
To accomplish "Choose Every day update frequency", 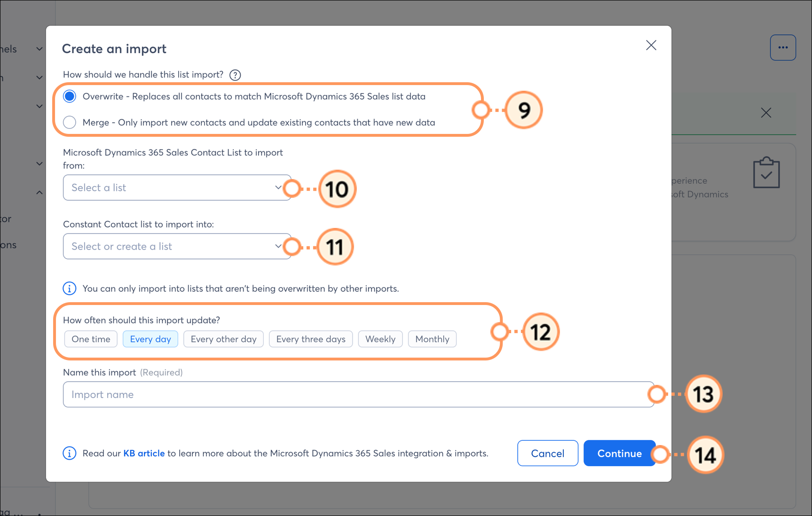I will (x=150, y=339).
